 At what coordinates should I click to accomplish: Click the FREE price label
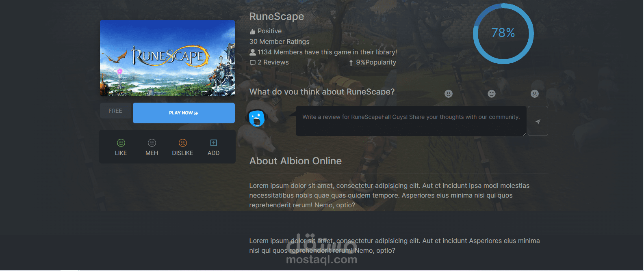point(115,111)
